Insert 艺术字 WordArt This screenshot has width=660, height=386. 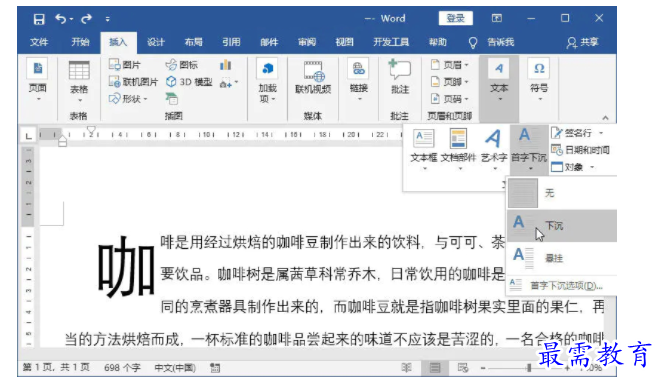(494, 149)
